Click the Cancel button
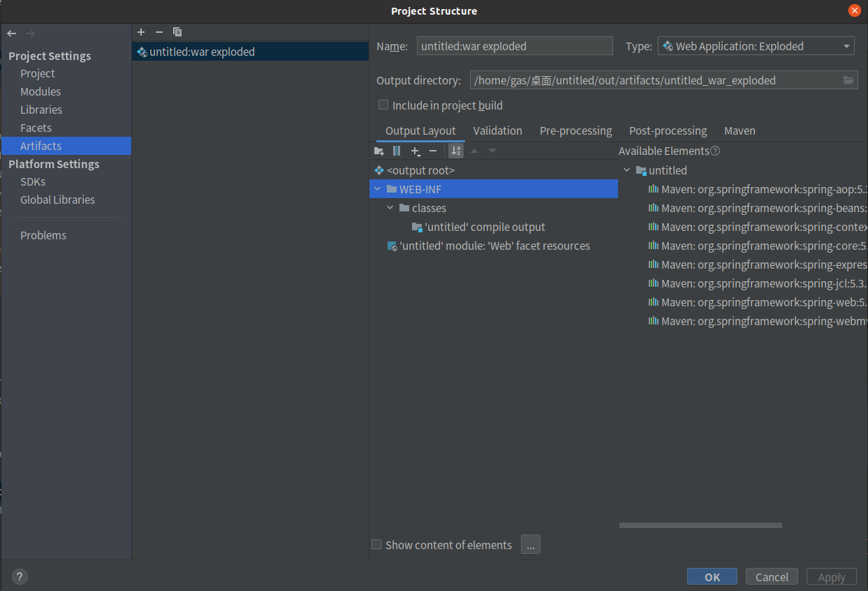 click(x=772, y=576)
